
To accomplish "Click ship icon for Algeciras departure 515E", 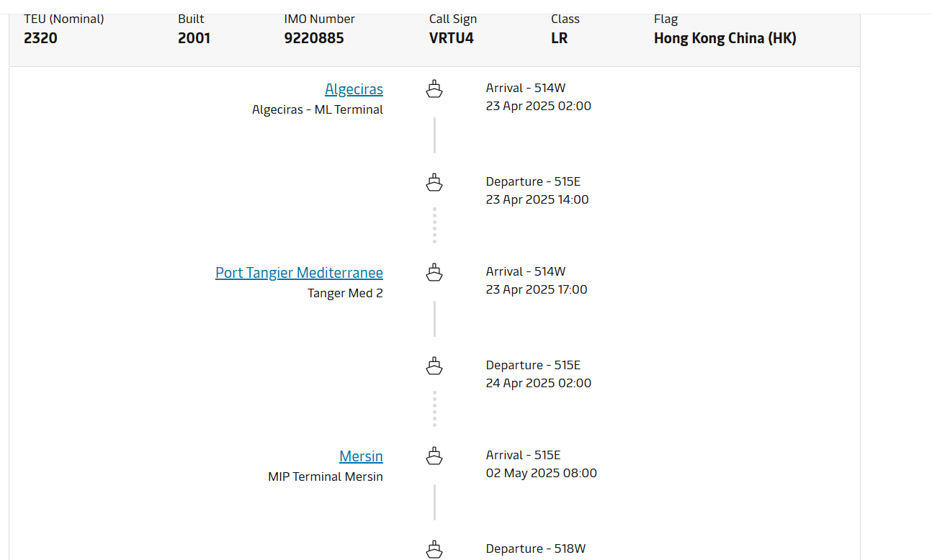I will (434, 183).
